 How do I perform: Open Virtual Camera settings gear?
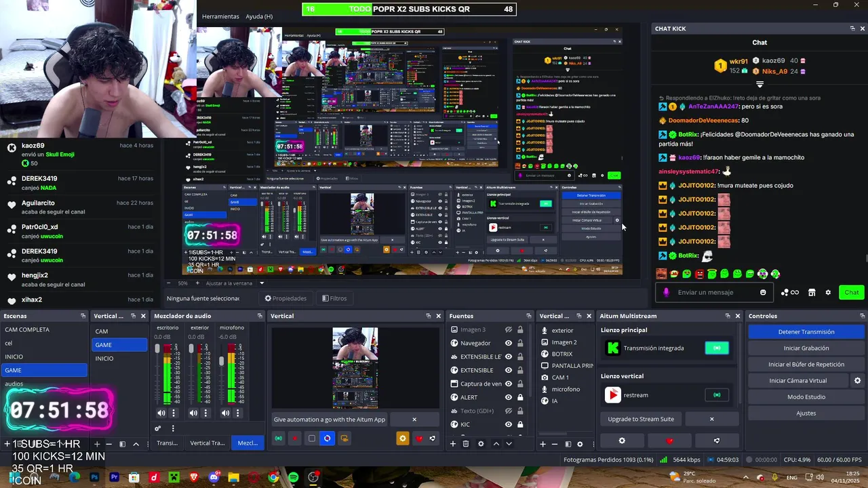pyautogui.click(x=857, y=381)
